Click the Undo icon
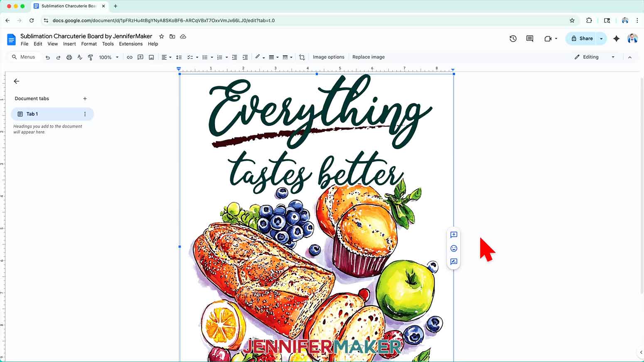The width and height of the screenshot is (644, 362). point(48,57)
